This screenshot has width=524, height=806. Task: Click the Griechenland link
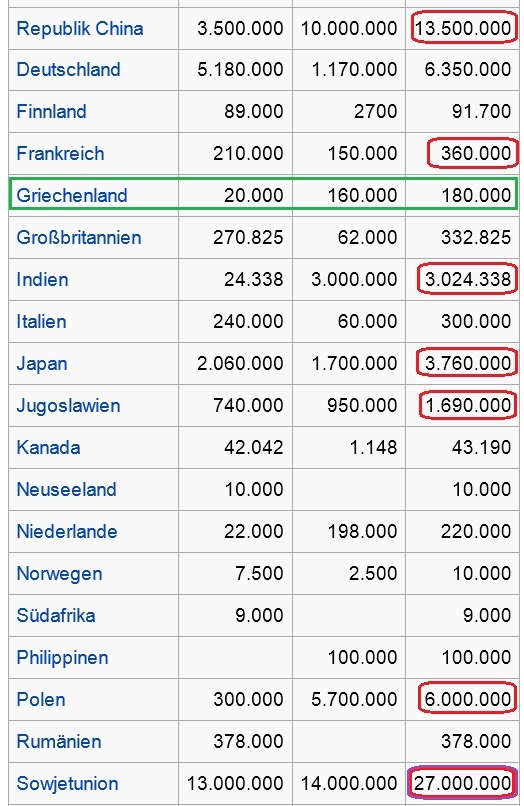point(71,195)
